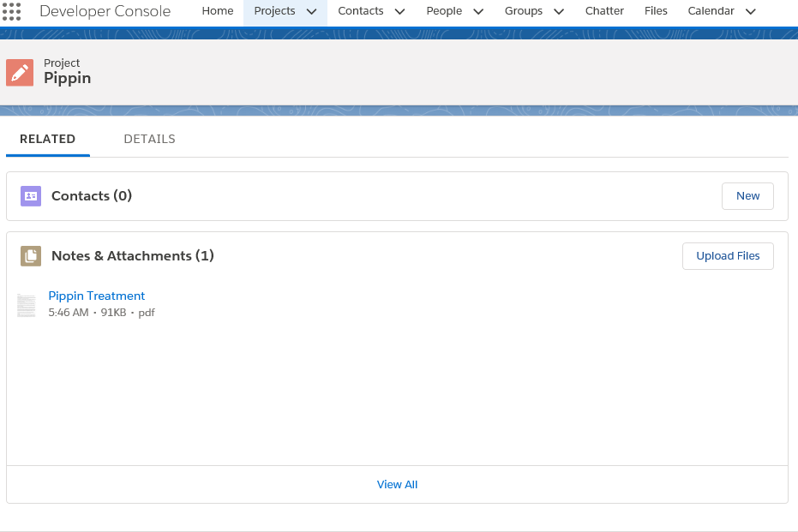798x532 pixels.
Task: Open the Pippin Treatment file link
Action: point(97,296)
